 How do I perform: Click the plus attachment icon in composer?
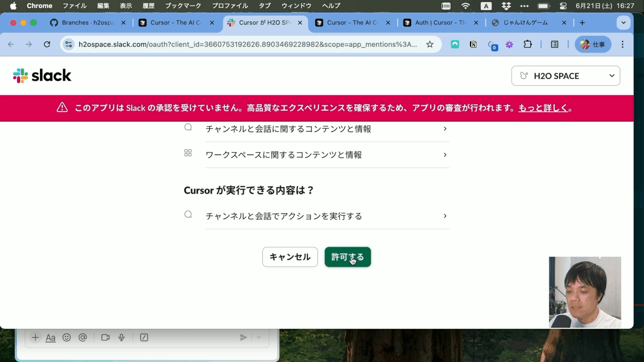pyautogui.click(x=35, y=337)
